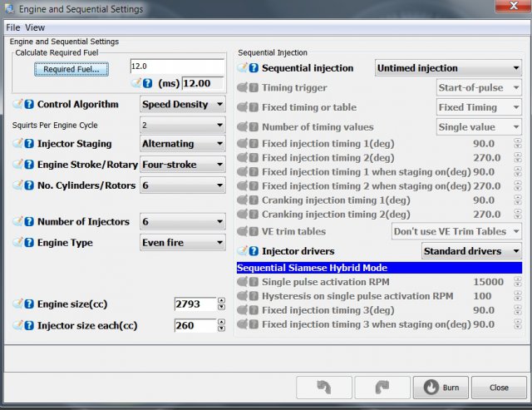The width and height of the screenshot is (532, 410).
Task: Open help icon next to Sequential injection
Action: 254,68
